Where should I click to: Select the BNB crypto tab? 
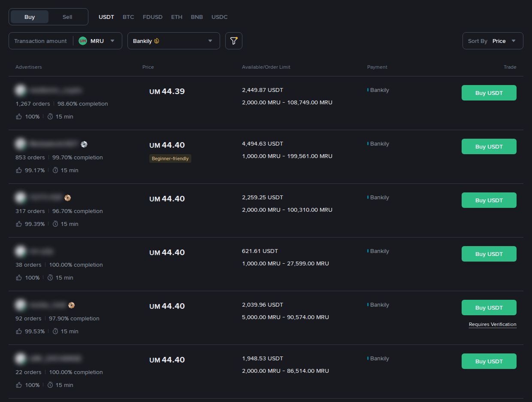tap(197, 17)
